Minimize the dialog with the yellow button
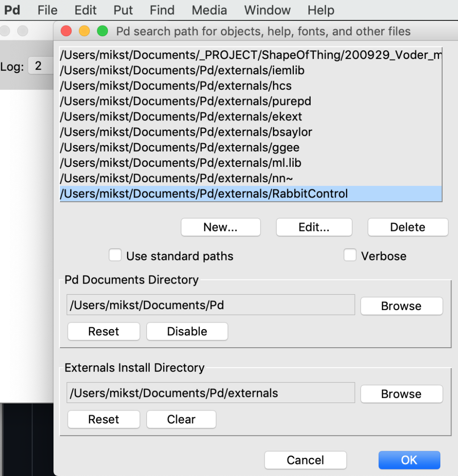The width and height of the screenshot is (458, 476). 85,31
